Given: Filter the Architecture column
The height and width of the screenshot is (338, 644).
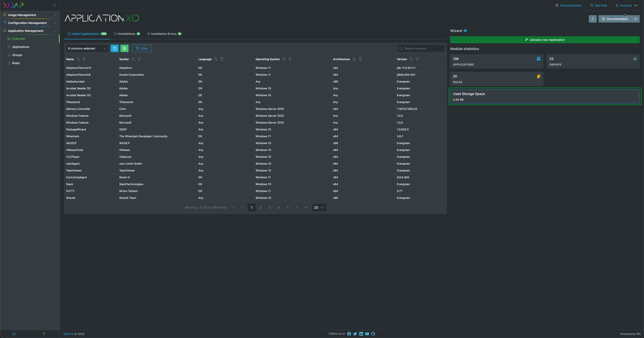Looking at the screenshot, I should (360, 59).
